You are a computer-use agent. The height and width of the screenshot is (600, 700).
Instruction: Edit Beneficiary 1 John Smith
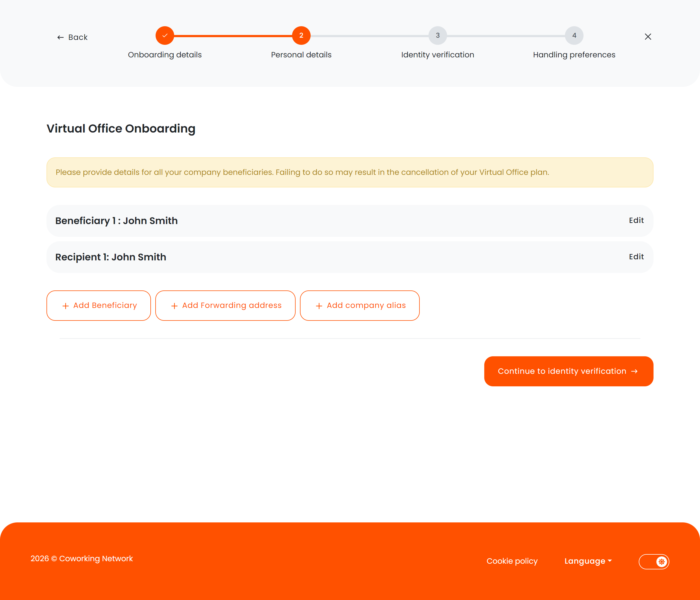(x=636, y=220)
